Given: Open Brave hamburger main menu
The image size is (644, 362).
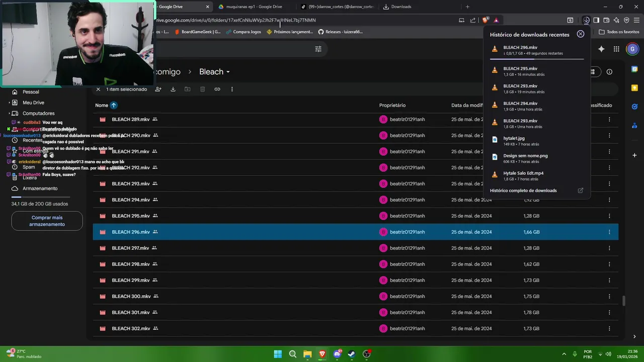Looking at the screenshot, I should (636, 20).
